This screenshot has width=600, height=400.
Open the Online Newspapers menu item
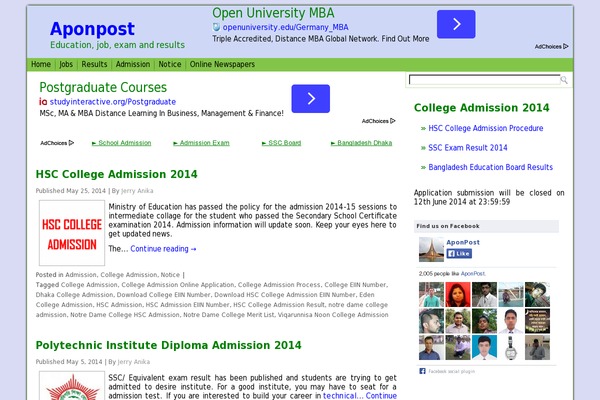tap(222, 64)
